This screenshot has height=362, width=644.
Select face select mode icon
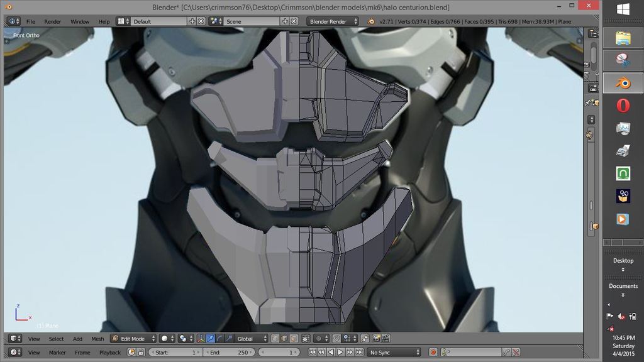(294, 339)
